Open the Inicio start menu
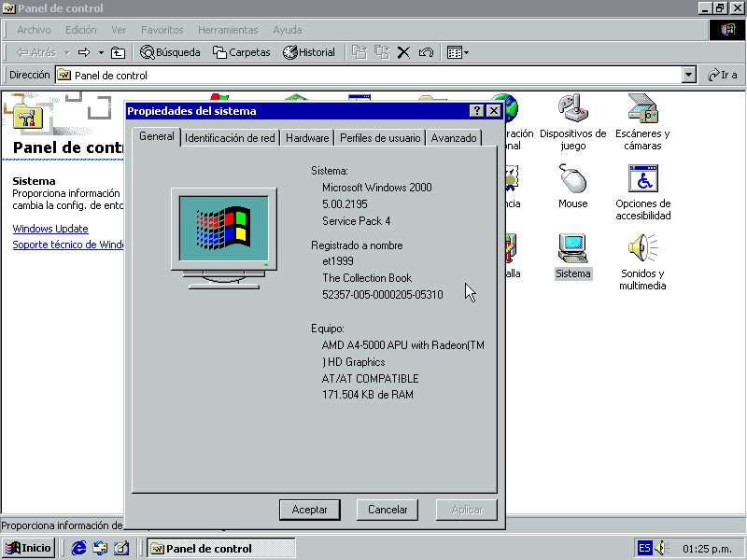The height and width of the screenshot is (560, 747). 28,548
